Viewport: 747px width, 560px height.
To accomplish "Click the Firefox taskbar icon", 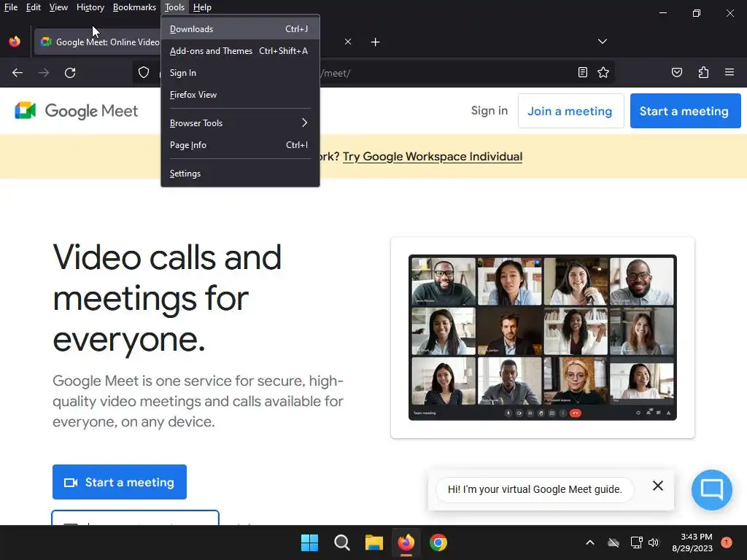I will point(406,542).
